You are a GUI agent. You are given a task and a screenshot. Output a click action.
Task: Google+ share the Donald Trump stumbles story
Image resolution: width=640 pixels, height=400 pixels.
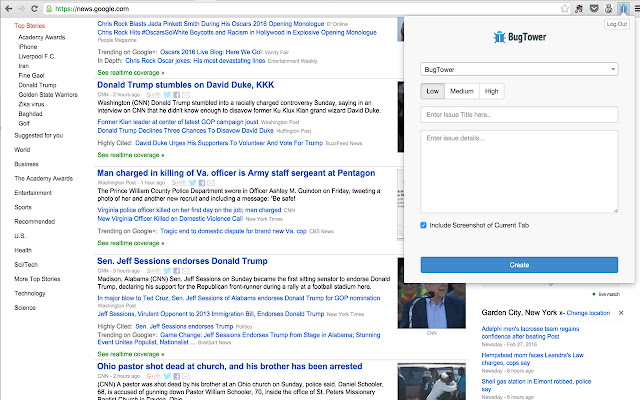[153, 95]
